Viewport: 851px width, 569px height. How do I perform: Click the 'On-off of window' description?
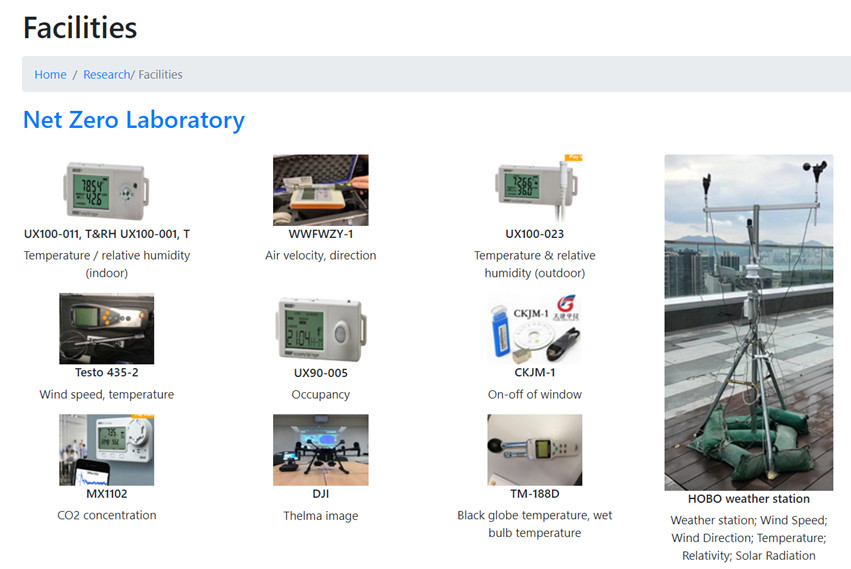click(x=535, y=394)
